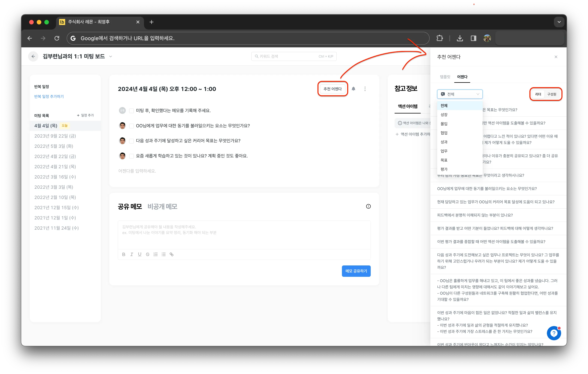This screenshot has height=374, width=588.
Task: Check the 커리어 목표 agenda checkbox
Action: click(x=131, y=141)
